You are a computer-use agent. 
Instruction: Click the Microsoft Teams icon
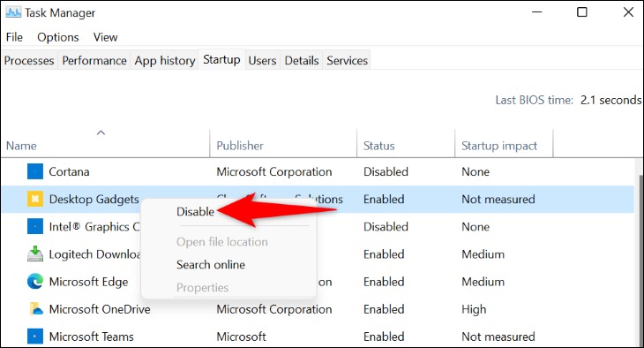(x=35, y=337)
